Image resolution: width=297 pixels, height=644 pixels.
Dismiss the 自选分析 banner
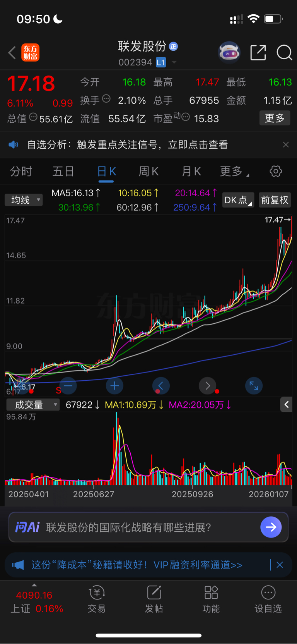point(286,144)
